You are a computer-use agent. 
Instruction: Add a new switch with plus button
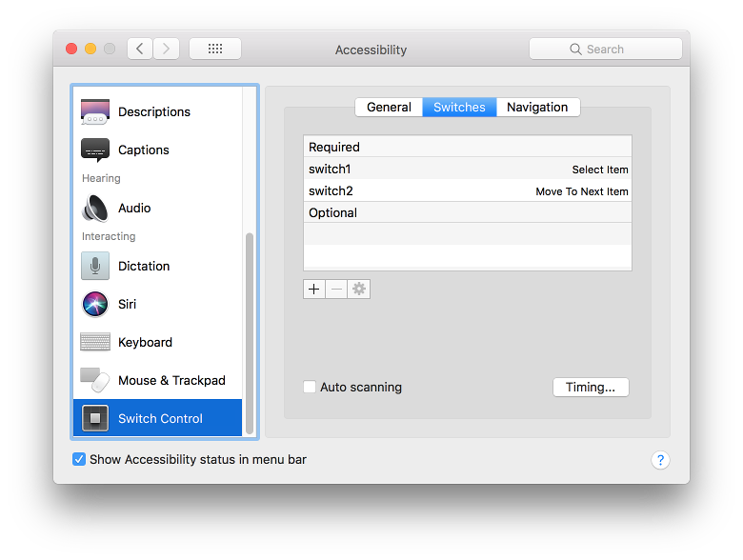tap(314, 289)
